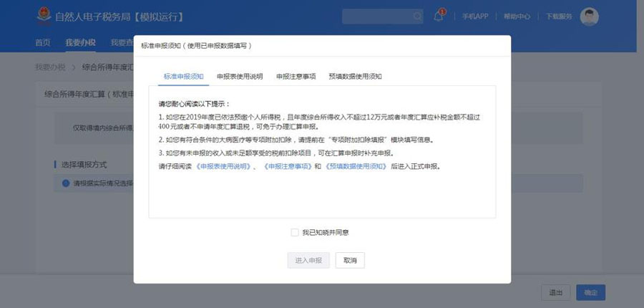Go to 首页 in the navigation bar
The height and width of the screenshot is (308, 644).
point(43,43)
